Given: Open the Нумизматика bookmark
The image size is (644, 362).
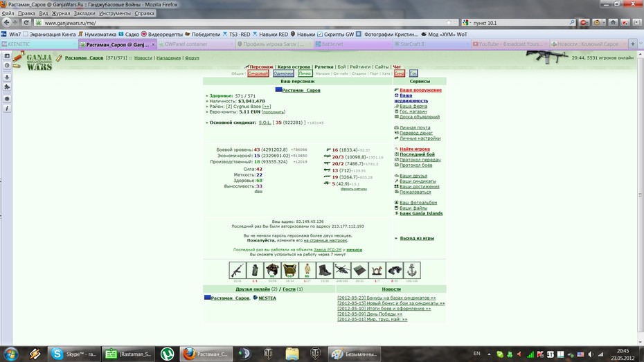Looking at the screenshot, I should pyautogui.click(x=97, y=34).
